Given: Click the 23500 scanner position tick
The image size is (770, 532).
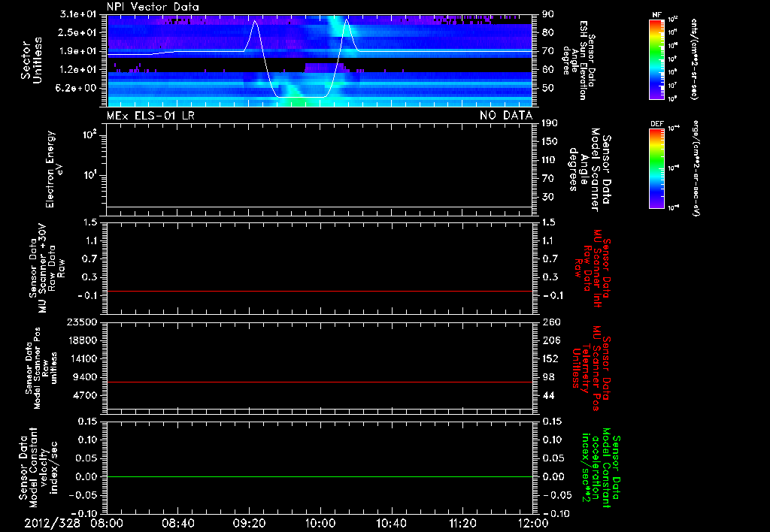Looking at the screenshot, I should [x=81, y=322].
